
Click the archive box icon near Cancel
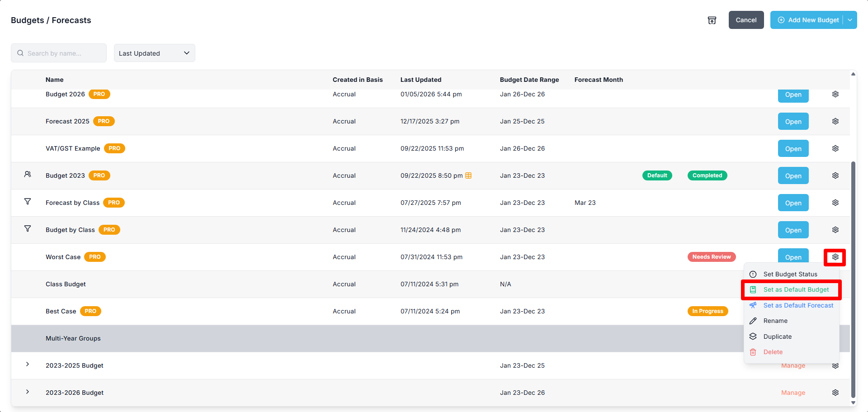click(x=712, y=20)
